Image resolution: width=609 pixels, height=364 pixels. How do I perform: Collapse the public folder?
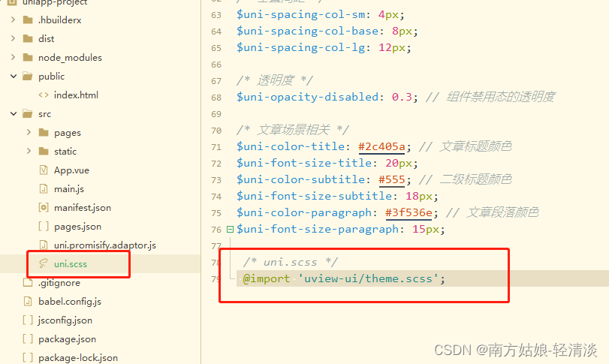click(x=14, y=76)
